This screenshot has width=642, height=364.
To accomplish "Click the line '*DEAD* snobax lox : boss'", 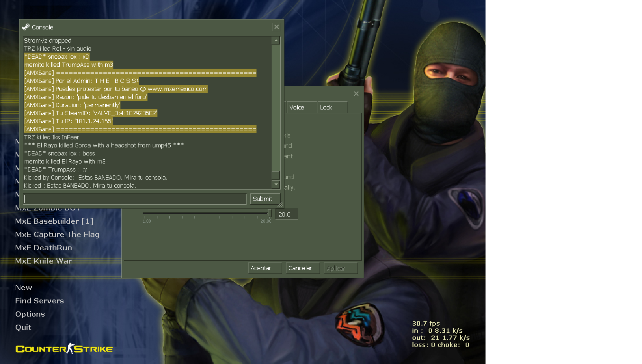I will [x=60, y=154].
